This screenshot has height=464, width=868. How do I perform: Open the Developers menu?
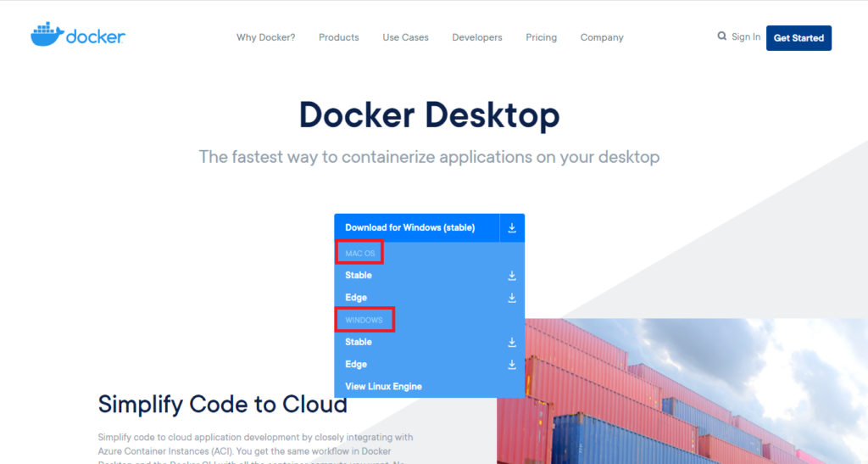point(477,37)
